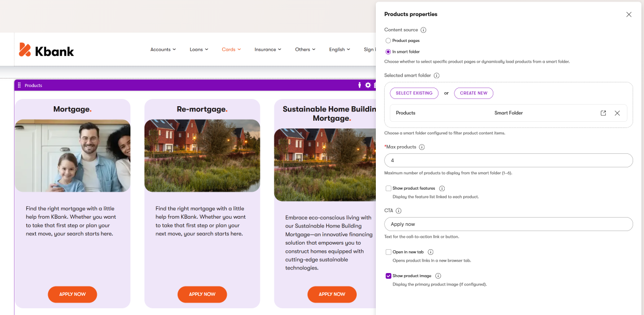
Task: Click the personalization person icon in widget header
Action: (360, 85)
